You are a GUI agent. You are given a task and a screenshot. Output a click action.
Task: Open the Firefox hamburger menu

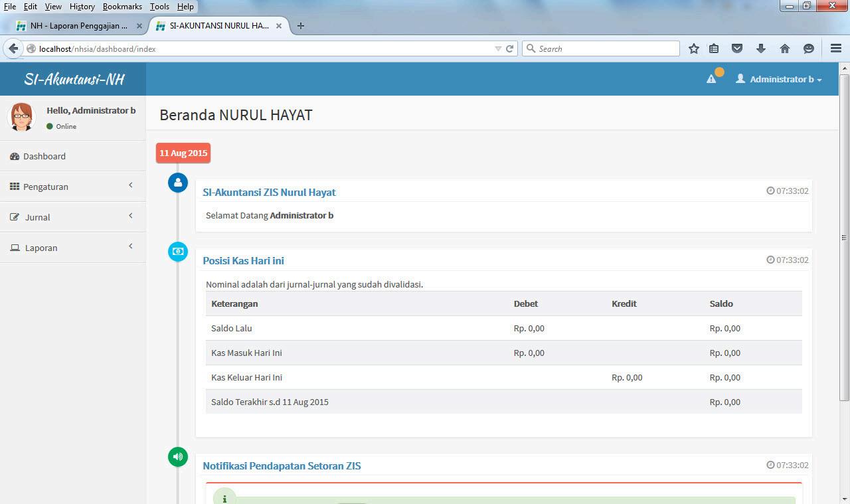click(x=836, y=48)
